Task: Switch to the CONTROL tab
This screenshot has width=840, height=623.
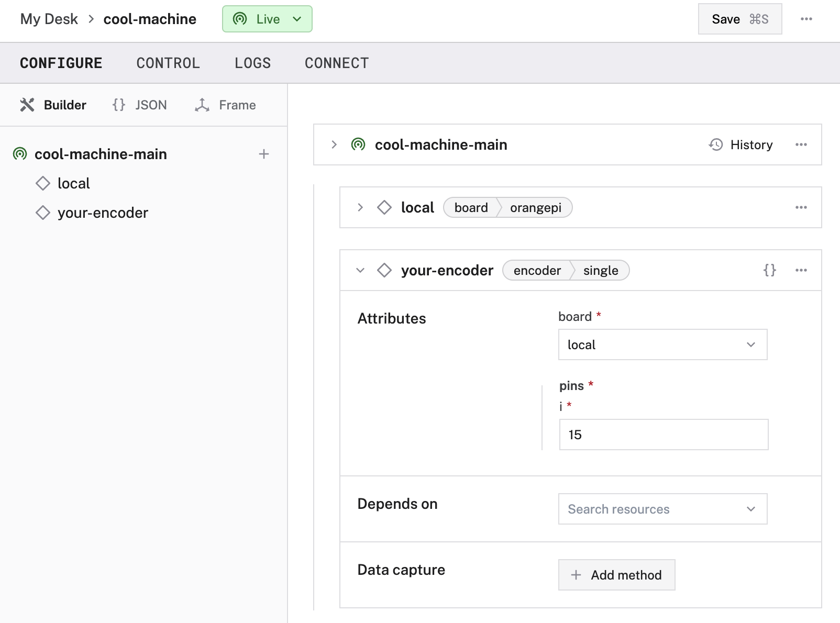Action: (x=168, y=63)
